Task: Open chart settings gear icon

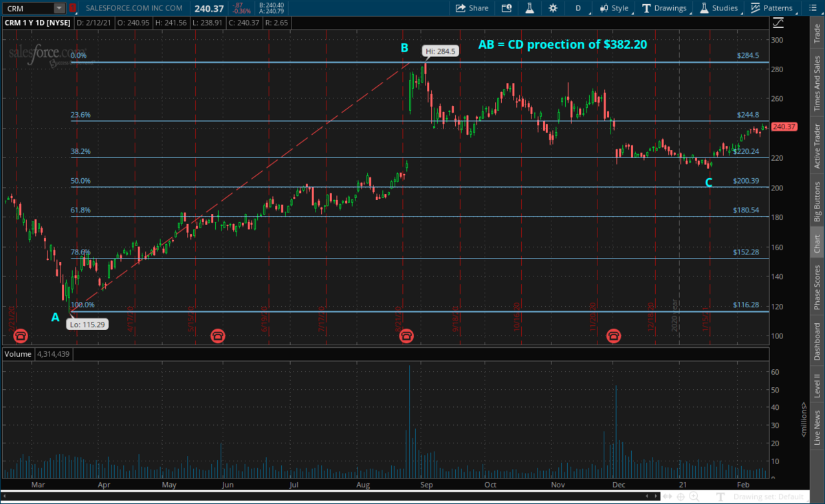Action: tap(553, 8)
